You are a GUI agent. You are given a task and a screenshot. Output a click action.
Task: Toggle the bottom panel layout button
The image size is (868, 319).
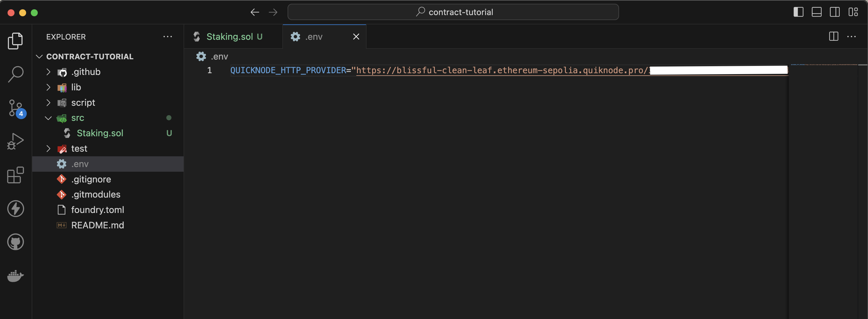817,12
